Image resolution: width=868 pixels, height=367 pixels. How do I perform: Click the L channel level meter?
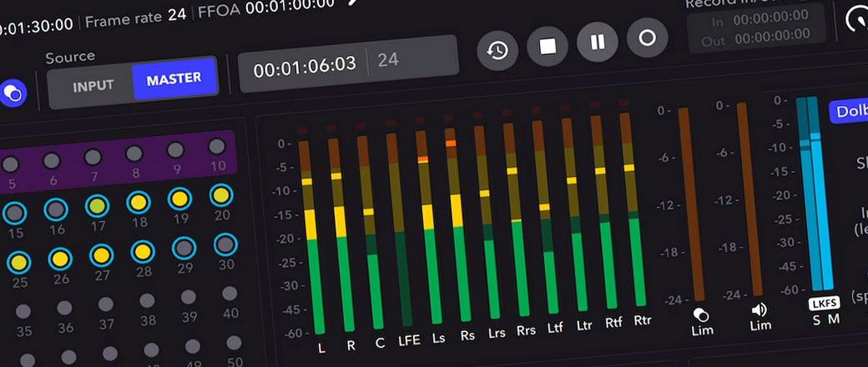pos(311,238)
